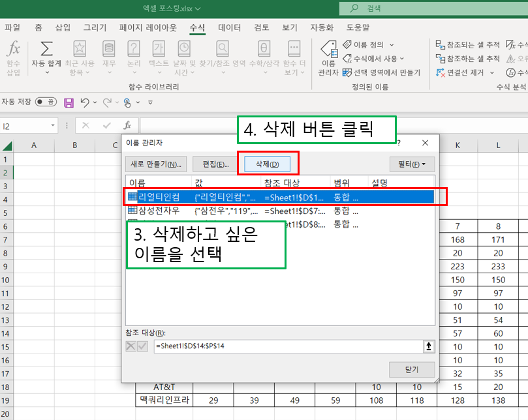This screenshot has height=420, width=528.
Task: Click Trace Precedents icon
Action: [440, 44]
